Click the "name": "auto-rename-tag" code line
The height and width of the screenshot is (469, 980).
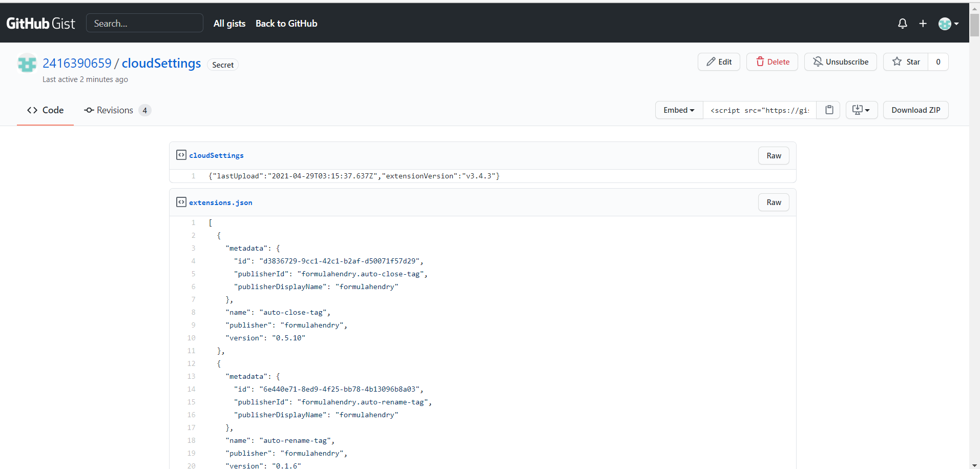280,440
